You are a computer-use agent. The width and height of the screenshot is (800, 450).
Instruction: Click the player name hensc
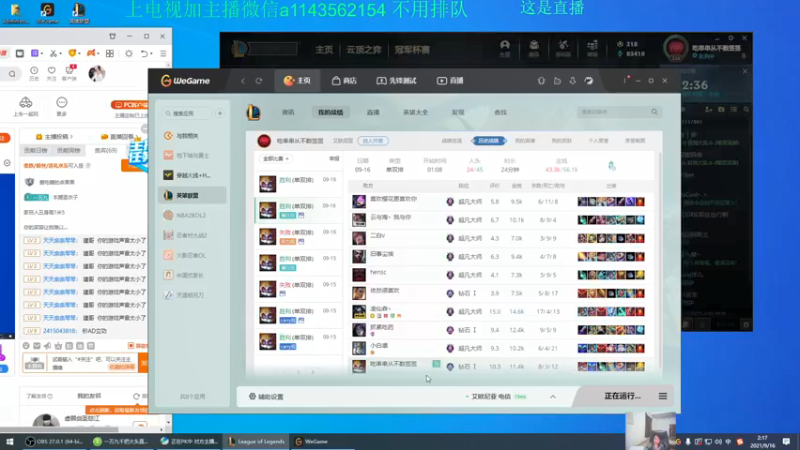point(378,272)
